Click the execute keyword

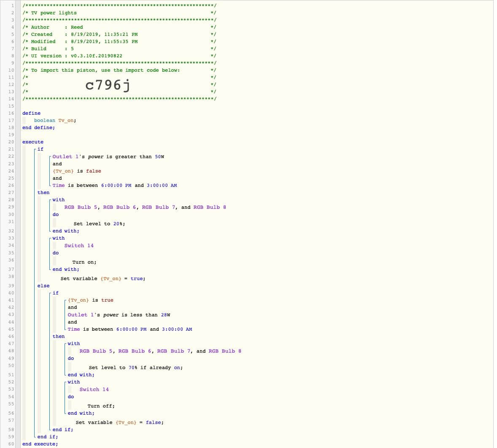click(x=32, y=142)
